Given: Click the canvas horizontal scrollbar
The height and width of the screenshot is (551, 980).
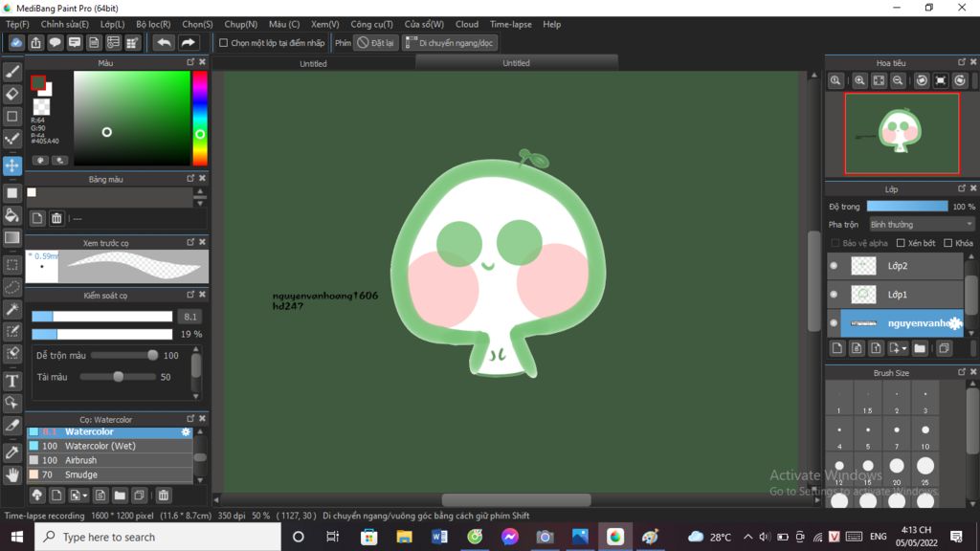Looking at the screenshot, I should [x=516, y=499].
